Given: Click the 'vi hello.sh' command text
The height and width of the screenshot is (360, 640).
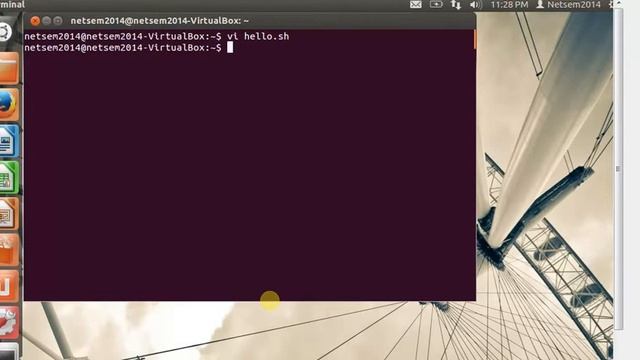Looking at the screenshot, I should tap(258, 36).
